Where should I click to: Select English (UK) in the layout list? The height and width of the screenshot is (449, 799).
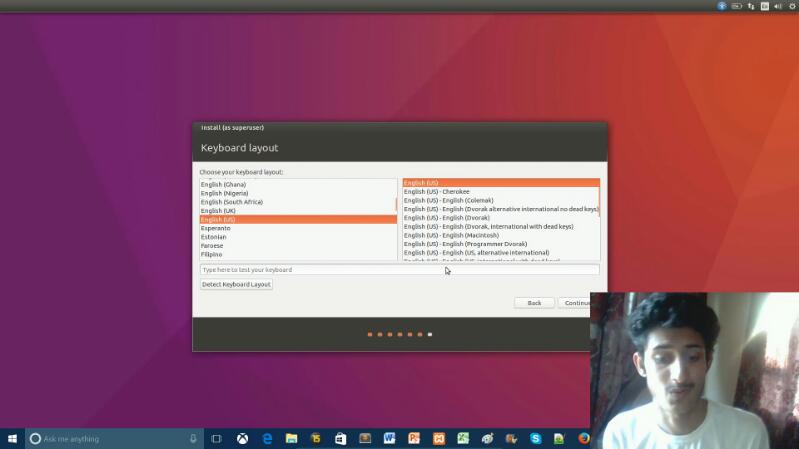pos(298,210)
